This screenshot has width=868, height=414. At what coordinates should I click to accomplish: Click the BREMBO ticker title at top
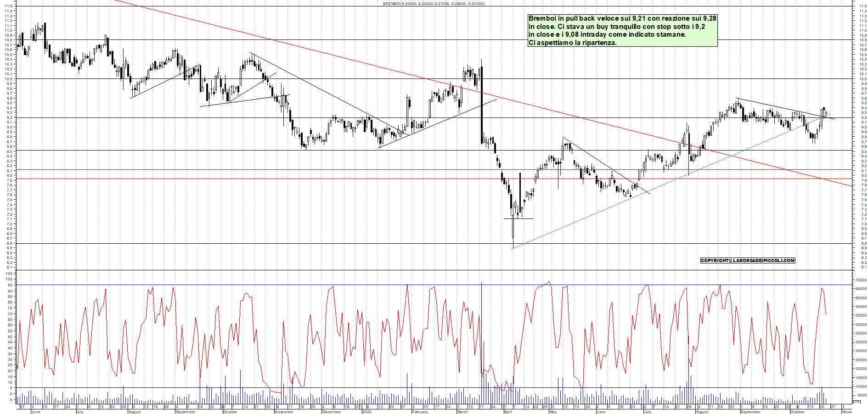[434, 4]
